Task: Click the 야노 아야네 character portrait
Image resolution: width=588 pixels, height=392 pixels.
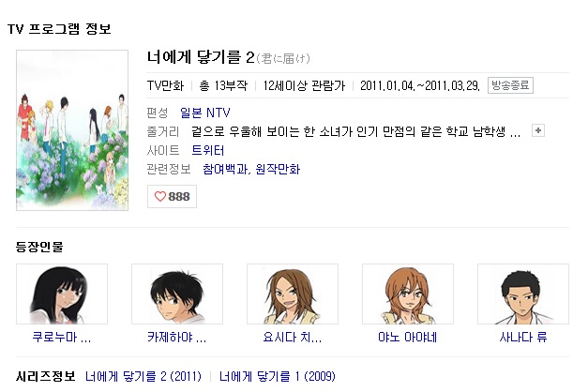Action: 408,294
